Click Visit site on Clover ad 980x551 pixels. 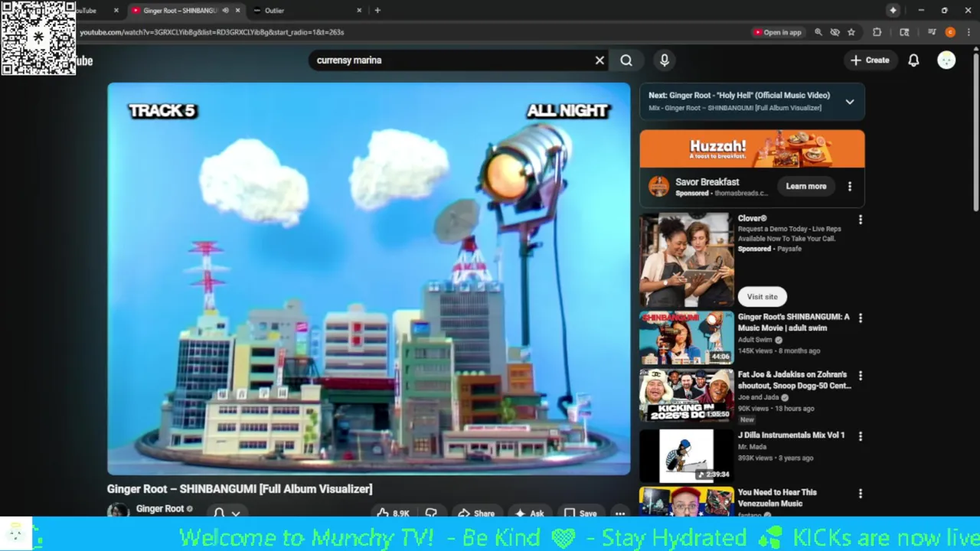762,296
